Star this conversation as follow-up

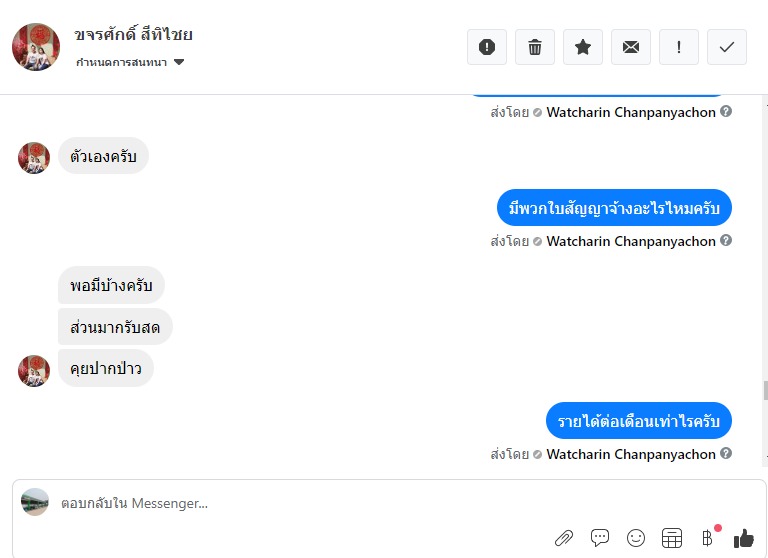point(583,47)
